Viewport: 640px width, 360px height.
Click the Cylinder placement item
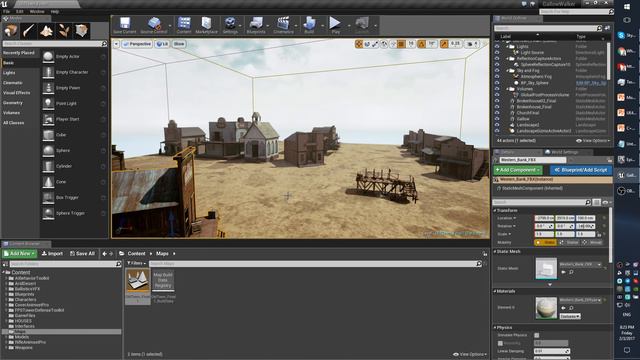coord(74,166)
